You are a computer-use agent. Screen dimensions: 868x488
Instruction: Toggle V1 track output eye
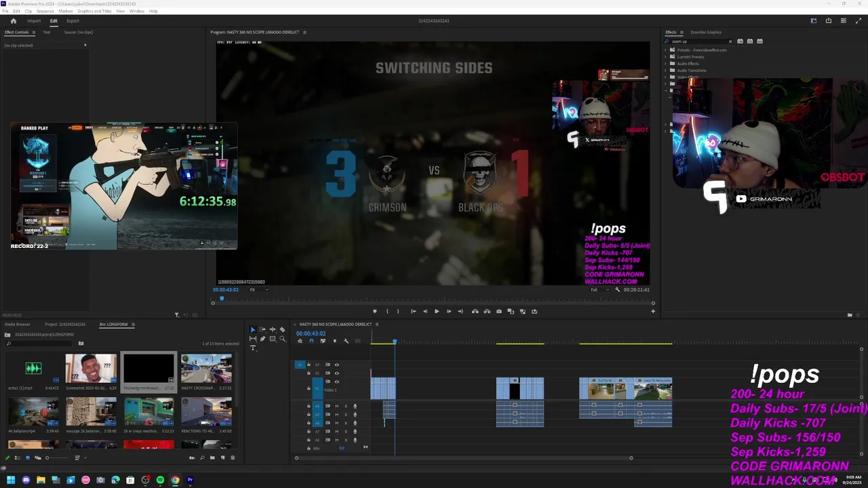coord(336,382)
